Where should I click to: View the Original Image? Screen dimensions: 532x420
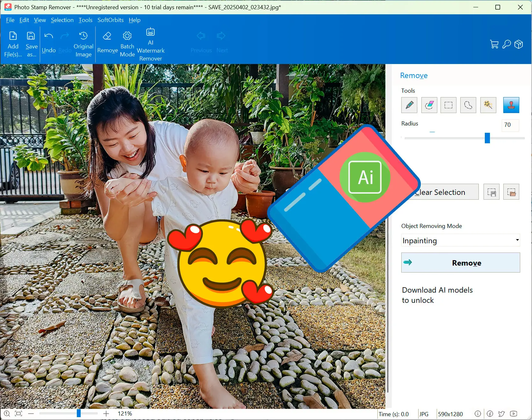click(83, 44)
